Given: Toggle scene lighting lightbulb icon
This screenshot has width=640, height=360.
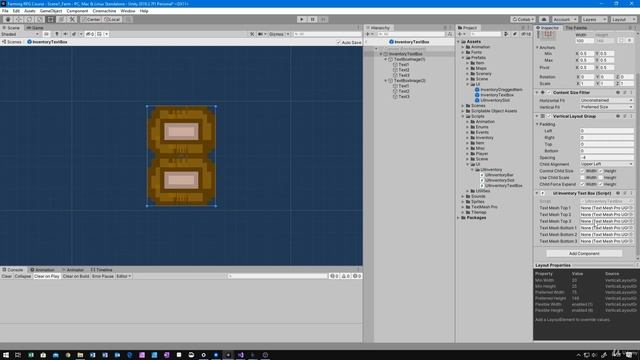Looking at the screenshot, I should pyautogui.click(x=57, y=34).
